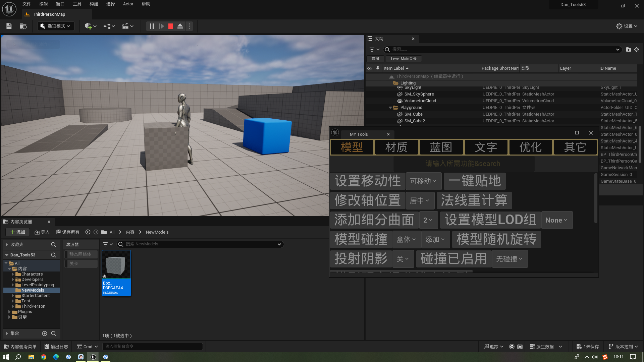Expand the Characters folder

tap(13, 274)
